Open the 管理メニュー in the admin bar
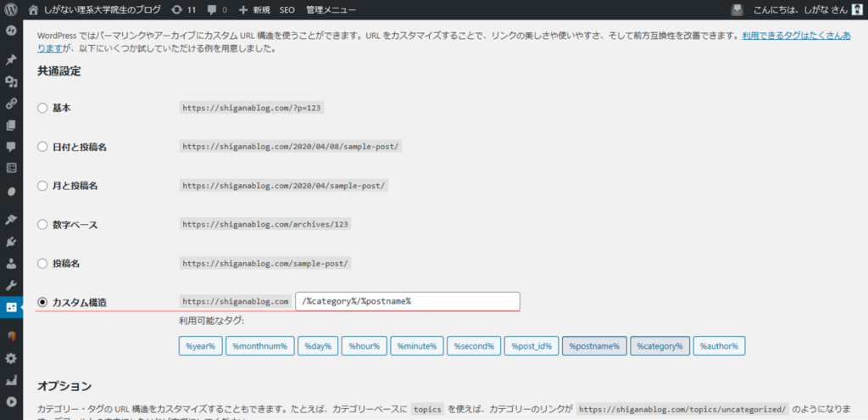The height and width of the screenshot is (420, 868). point(331,10)
